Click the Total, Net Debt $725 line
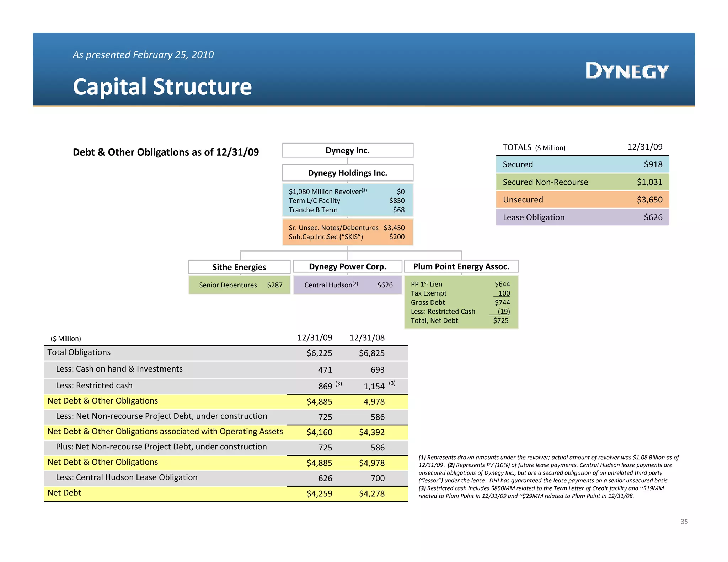Viewport: 728px width, 562px height. coord(459,320)
